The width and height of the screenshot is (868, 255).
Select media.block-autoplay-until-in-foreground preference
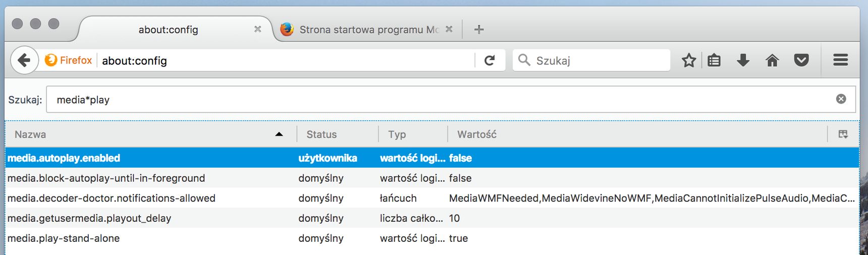[x=432, y=178]
